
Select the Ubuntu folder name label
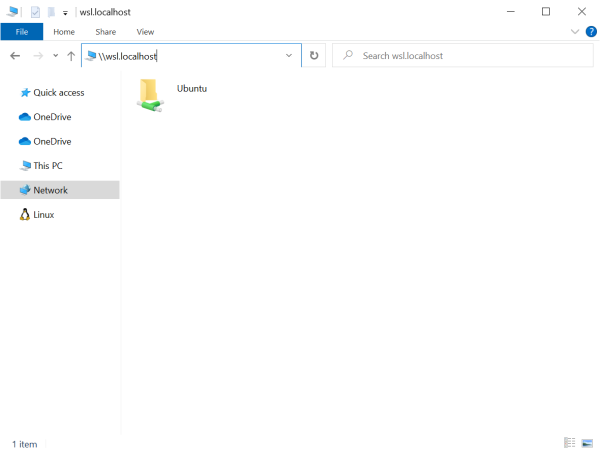click(192, 88)
